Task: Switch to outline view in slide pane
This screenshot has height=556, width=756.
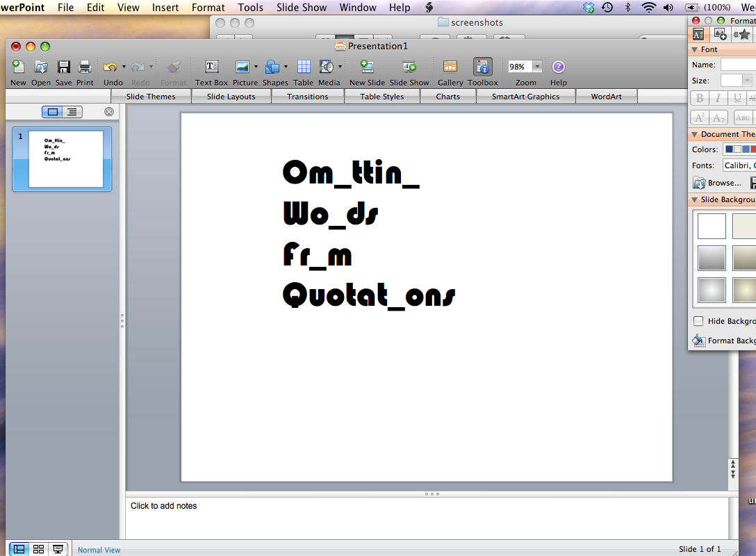Action: pyautogui.click(x=72, y=112)
